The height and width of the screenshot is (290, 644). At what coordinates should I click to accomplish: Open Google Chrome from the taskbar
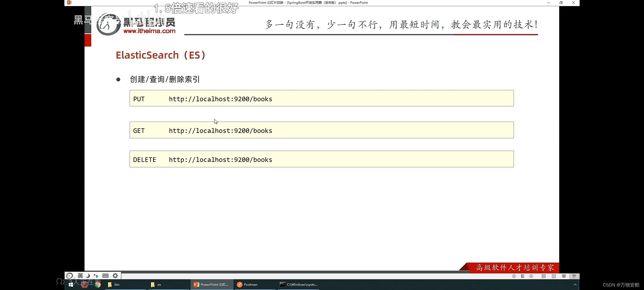(98, 285)
